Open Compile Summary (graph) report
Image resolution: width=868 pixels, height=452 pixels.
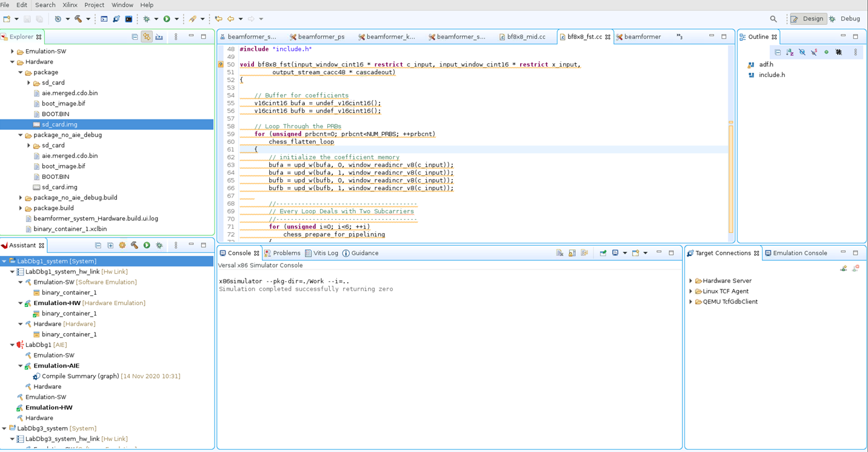(80, 376)
